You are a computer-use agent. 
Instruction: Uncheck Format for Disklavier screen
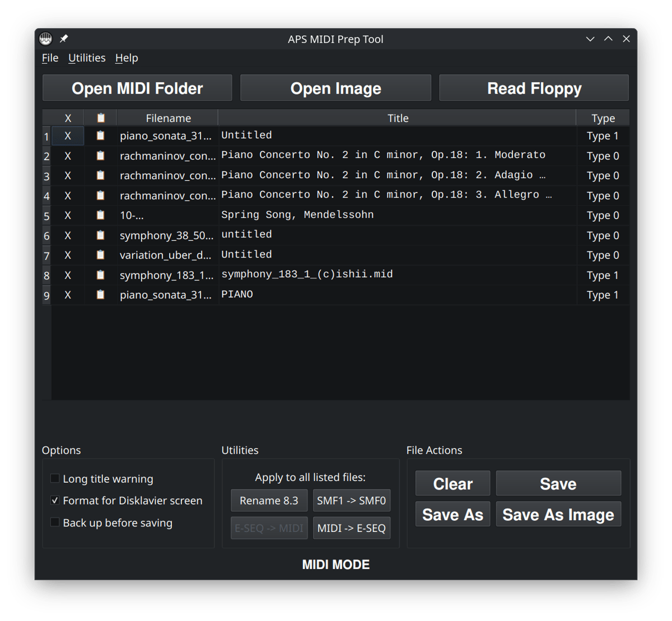(x=55, y=500)
